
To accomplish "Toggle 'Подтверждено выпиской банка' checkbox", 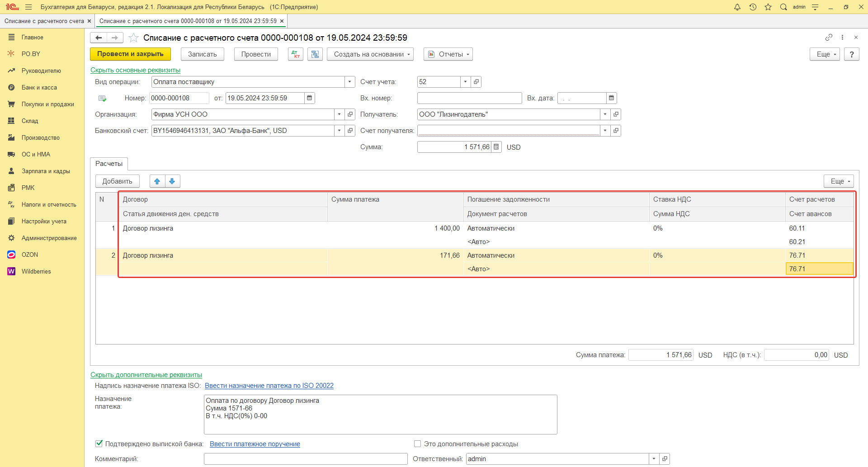I will (99, 443).
